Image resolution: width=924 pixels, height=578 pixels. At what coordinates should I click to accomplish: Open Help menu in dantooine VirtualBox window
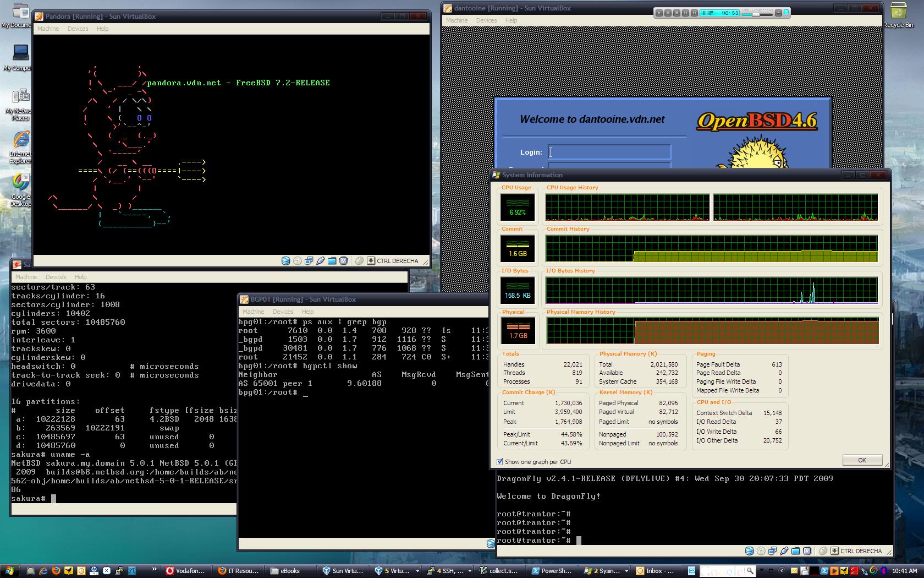coord(511,20)
